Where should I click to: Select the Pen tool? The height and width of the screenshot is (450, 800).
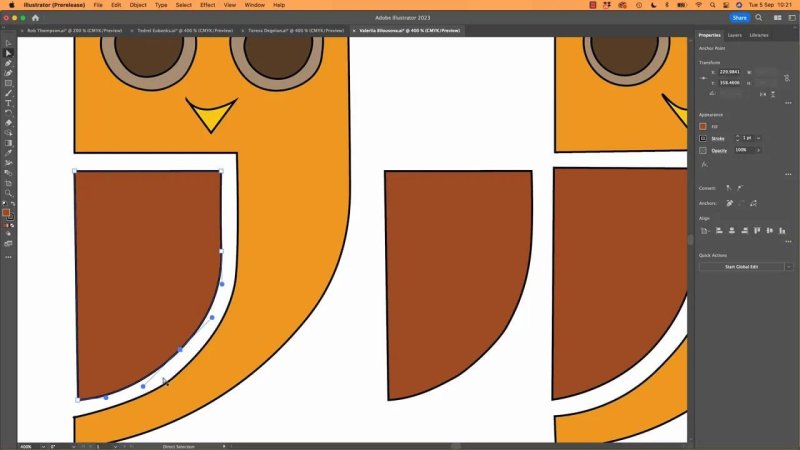(8, 63)
